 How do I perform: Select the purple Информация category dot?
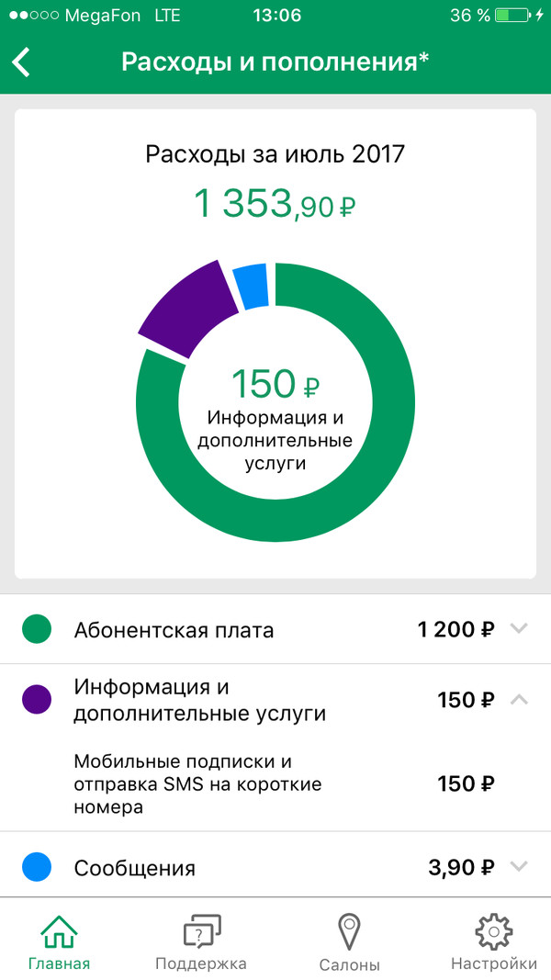[x=37, y=700]
